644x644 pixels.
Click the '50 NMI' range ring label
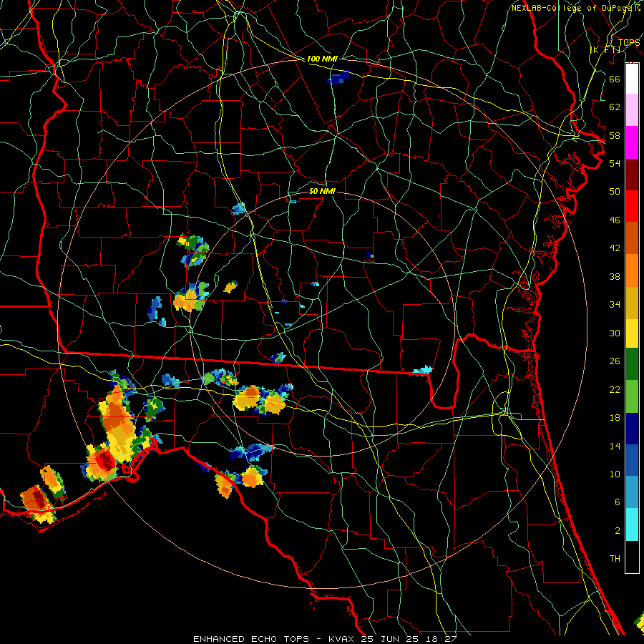[x=322, y=191]
